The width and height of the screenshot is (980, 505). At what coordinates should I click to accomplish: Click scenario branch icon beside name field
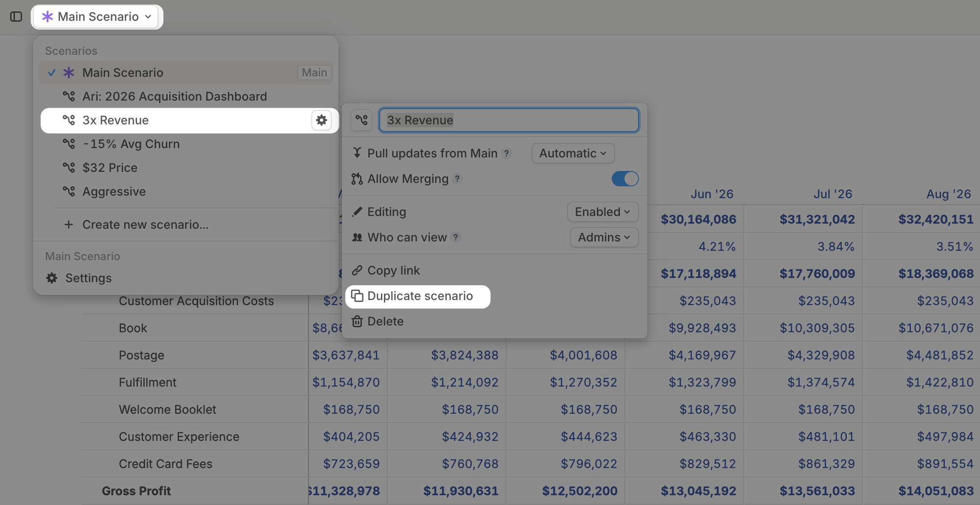361,120
